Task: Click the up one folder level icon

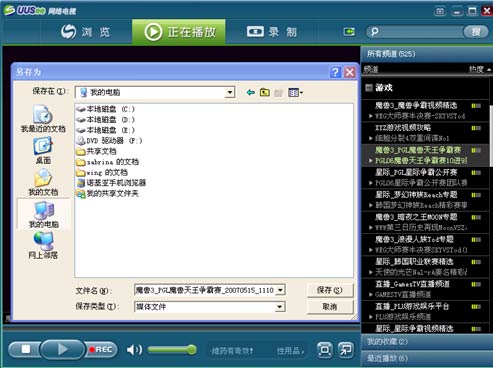Action: point(265,92)
